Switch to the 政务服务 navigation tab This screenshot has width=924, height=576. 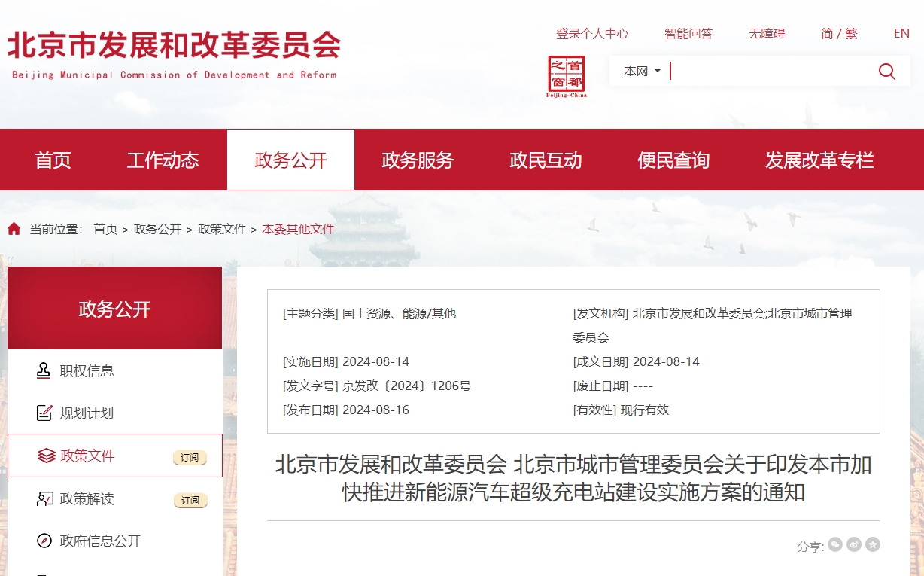(417, 160)
